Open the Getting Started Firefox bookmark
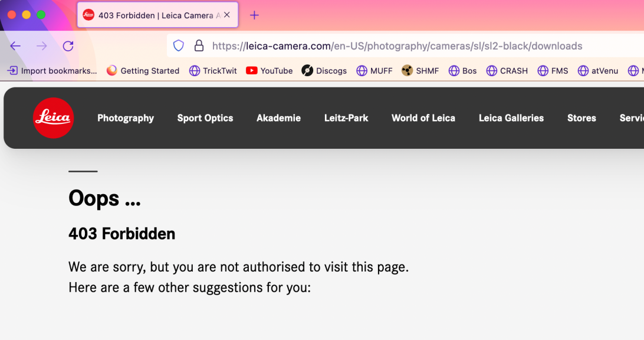Viewport: 644px width, 340px height. tap(143, 71)
